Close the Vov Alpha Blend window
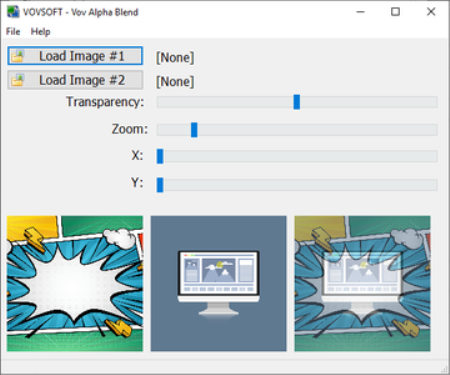Screen dimensions: 450x375 [431, 12]
